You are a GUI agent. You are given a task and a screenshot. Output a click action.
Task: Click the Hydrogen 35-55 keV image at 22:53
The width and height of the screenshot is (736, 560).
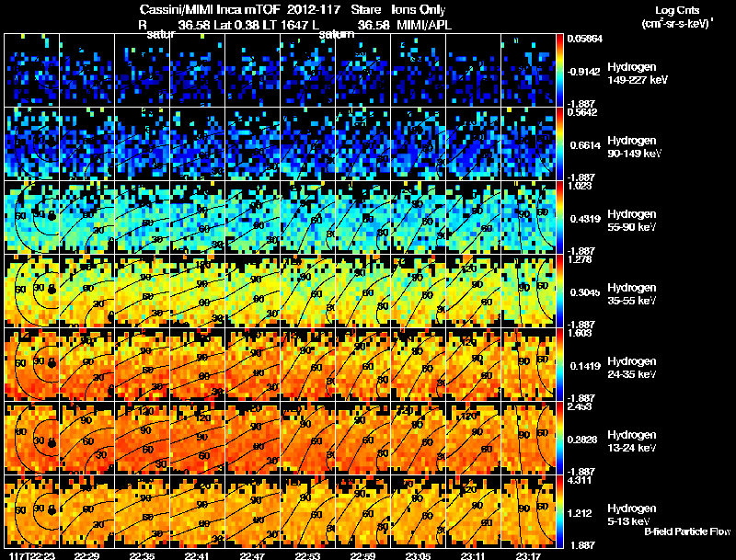click(x=307, y=291)
